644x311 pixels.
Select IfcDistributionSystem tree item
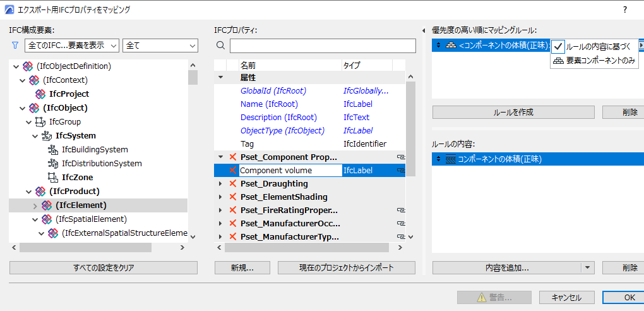coord(102,164)
